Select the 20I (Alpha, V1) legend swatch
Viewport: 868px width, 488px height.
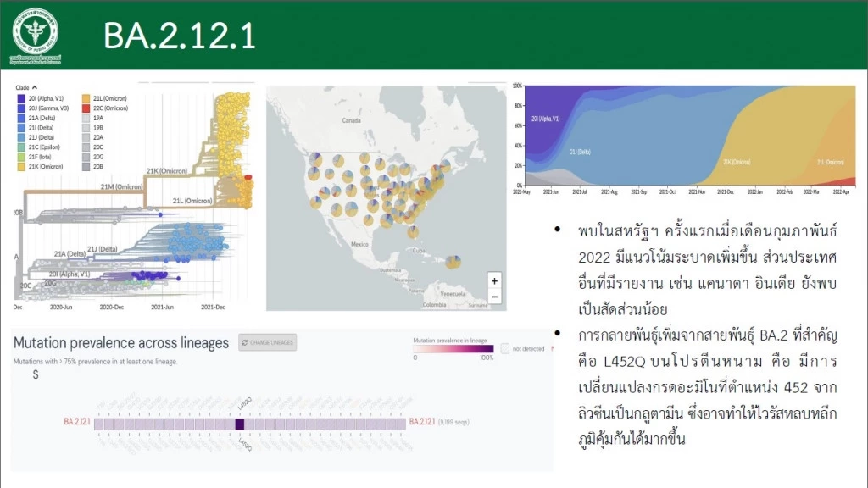(20, 98)
